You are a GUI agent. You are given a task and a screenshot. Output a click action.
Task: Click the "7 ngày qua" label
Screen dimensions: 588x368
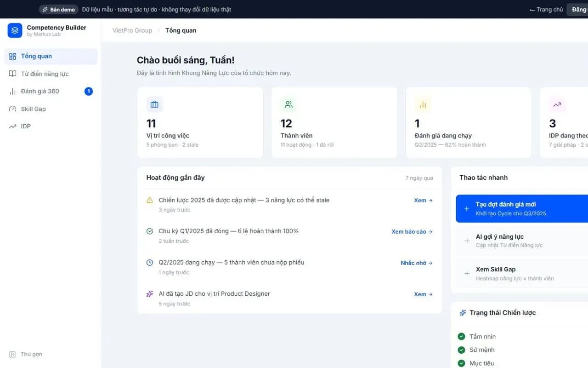pos(419,178)
